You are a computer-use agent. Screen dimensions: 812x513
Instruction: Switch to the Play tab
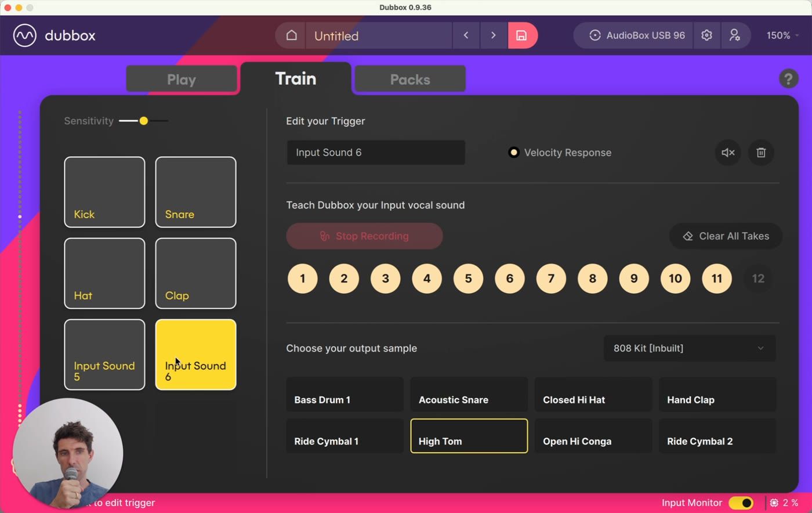[182, 79]
